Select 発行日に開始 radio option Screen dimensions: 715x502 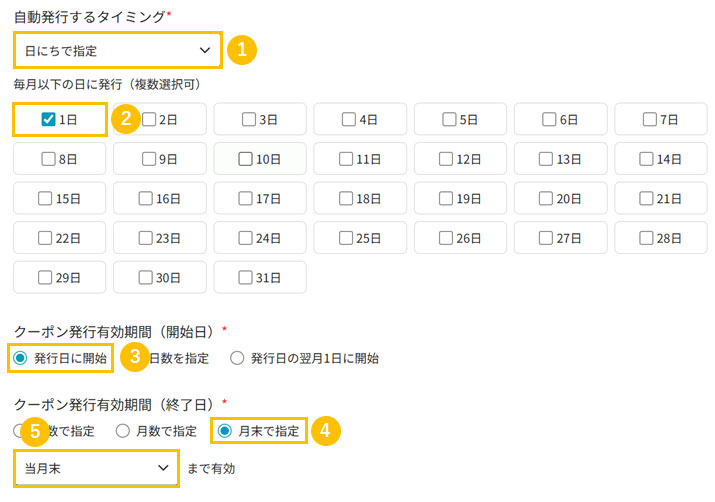20,357
